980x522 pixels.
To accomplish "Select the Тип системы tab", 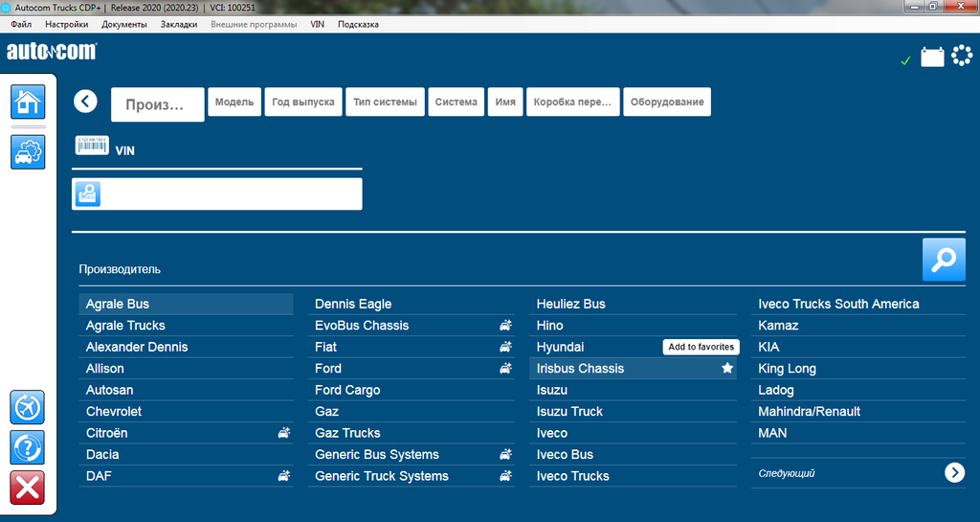I will coord(385,102).
